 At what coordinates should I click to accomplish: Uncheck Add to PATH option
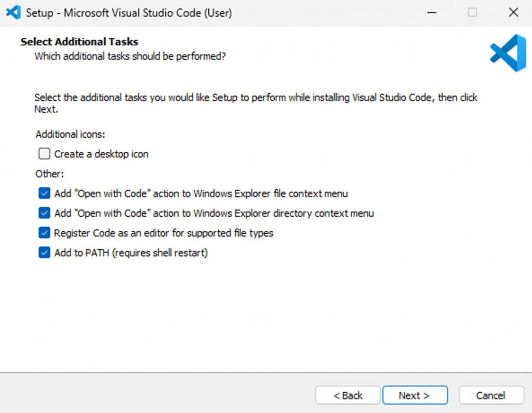(45, 253)
